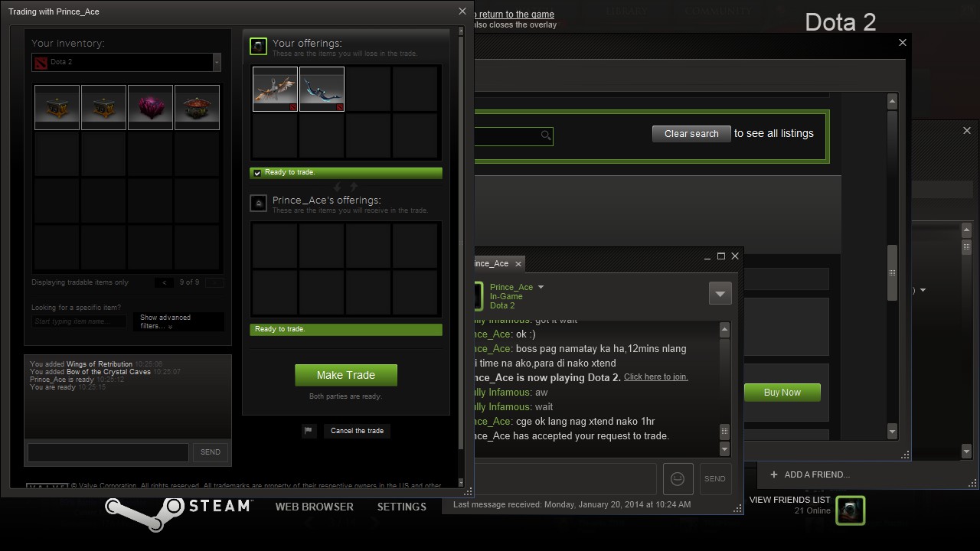
Task: Click Cancel the trade
Action: (x=357, y=431)
